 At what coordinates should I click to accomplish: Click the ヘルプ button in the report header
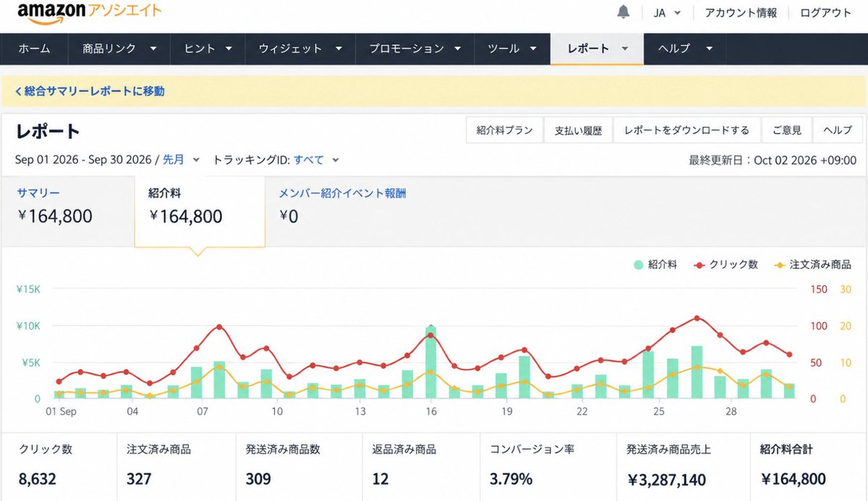[x=838, y=130]
